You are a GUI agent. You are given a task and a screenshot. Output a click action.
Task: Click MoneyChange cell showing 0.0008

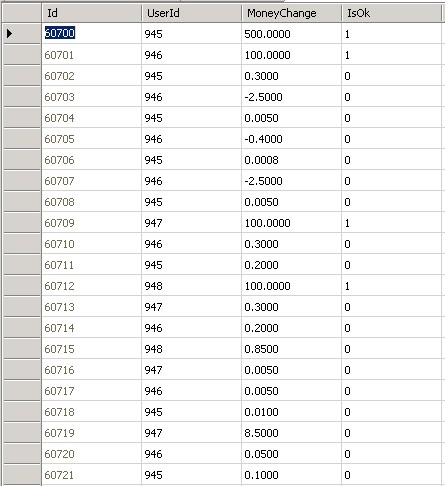pyautogui.click(x=291, y=160)
